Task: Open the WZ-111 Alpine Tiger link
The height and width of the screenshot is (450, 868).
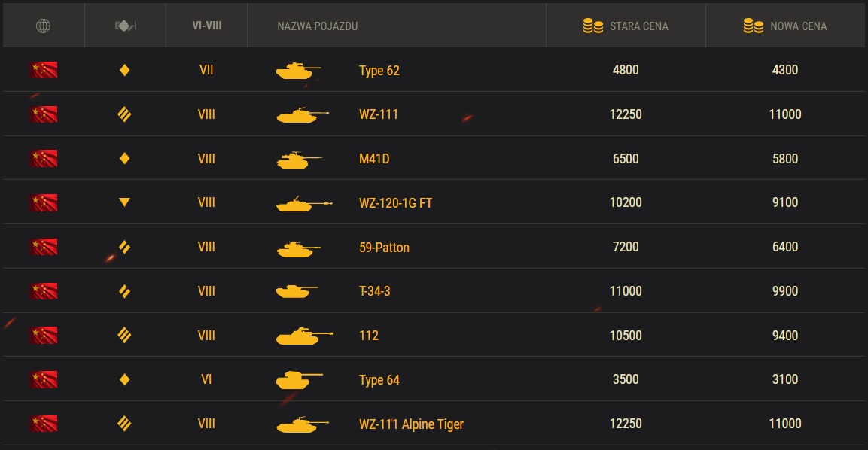Action: pos(411,424)
